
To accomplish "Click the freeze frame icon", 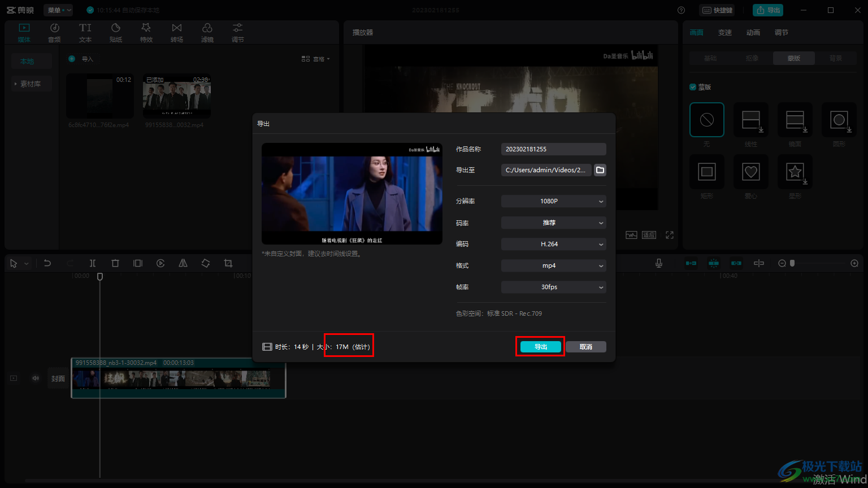I will tap(138, 263).
